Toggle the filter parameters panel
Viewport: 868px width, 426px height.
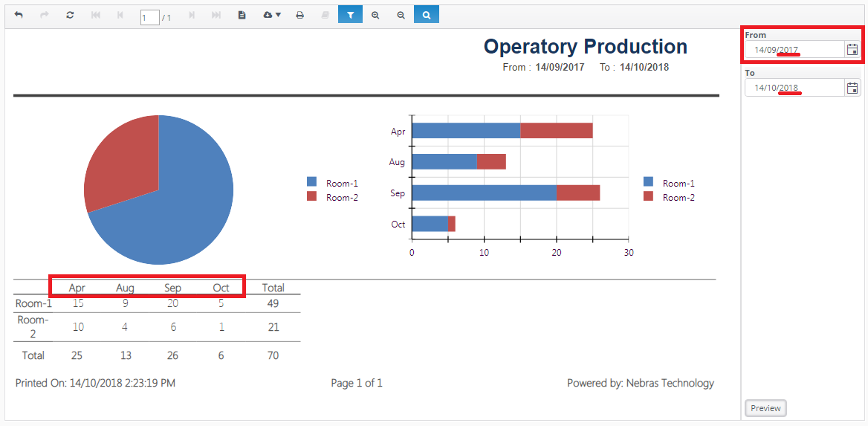pyautogui.click(x=350, y=15)
